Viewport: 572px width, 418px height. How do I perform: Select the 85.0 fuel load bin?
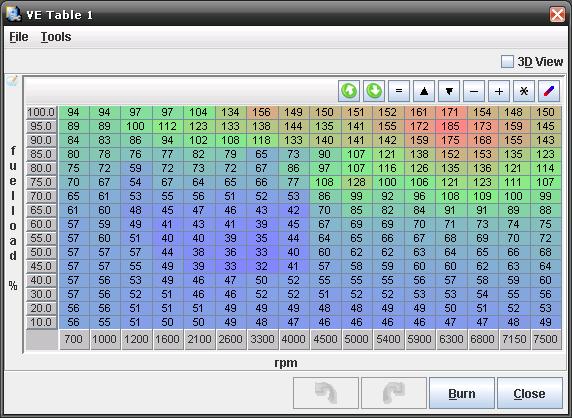tap(41, 154)
